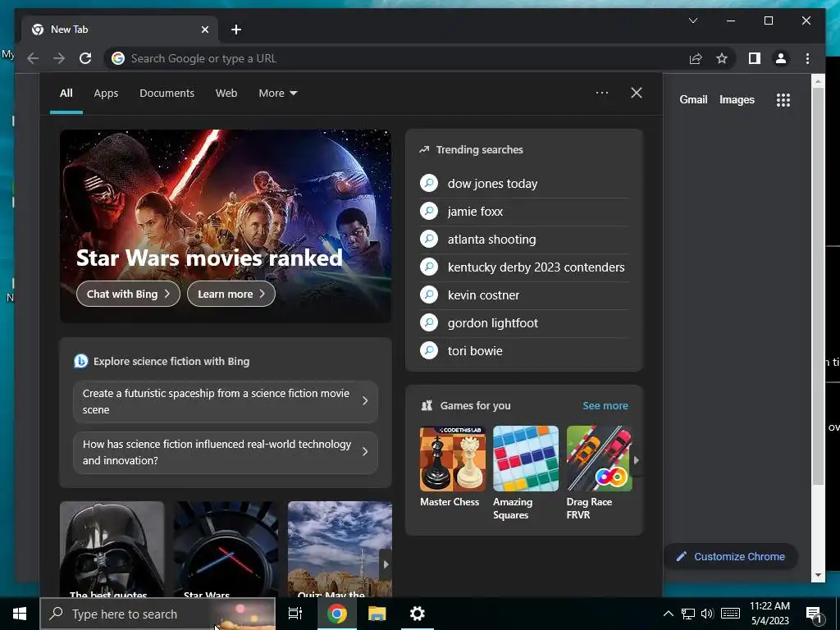Advance story cards with right arrow
Image resolution: width=840 pixels, height=630 pixels.
click(386, 564)
